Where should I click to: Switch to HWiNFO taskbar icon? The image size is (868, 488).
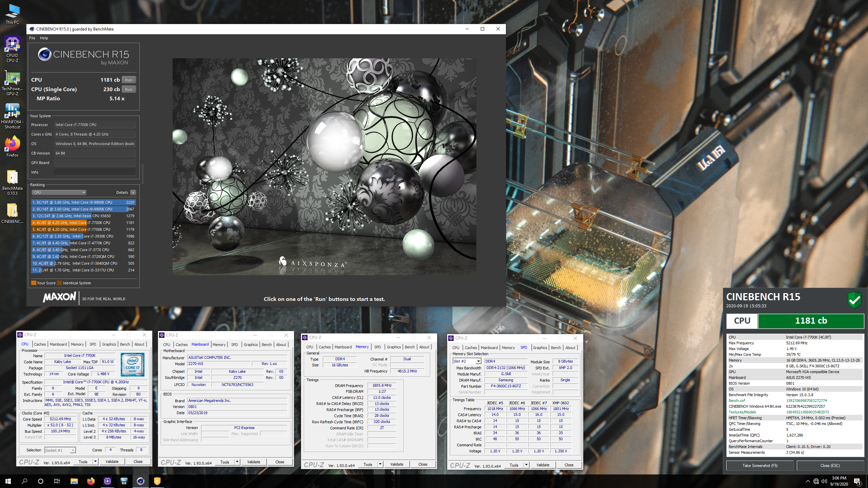tap(124, 481)
